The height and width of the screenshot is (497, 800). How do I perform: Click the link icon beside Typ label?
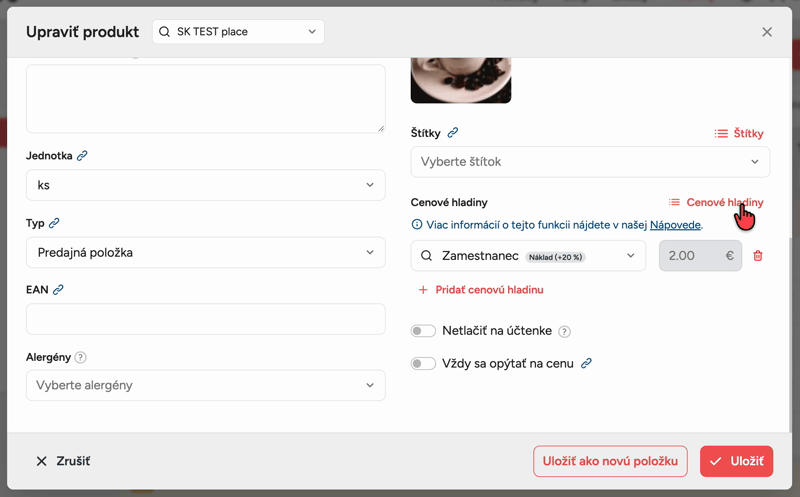(x=54, y=223)
